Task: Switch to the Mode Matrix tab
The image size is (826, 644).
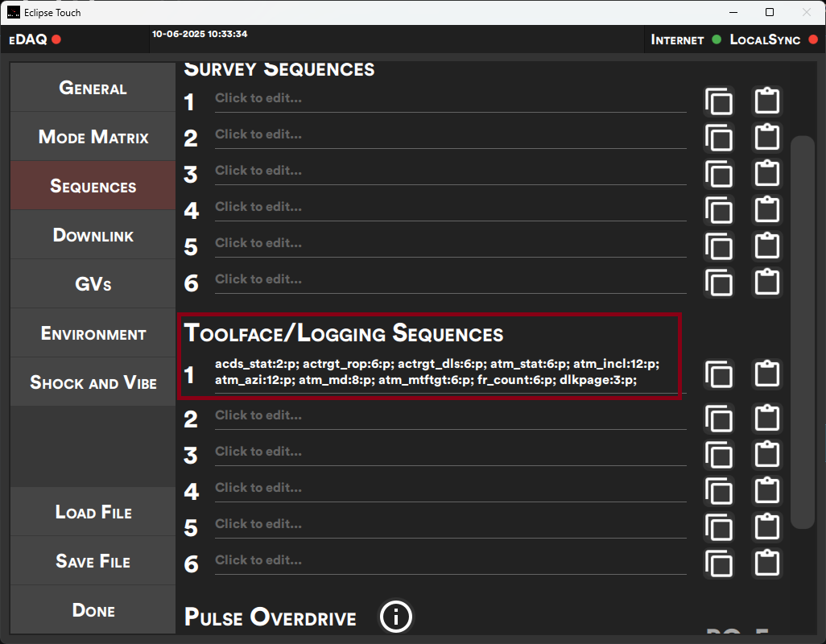Action: [x=92, y=137]
